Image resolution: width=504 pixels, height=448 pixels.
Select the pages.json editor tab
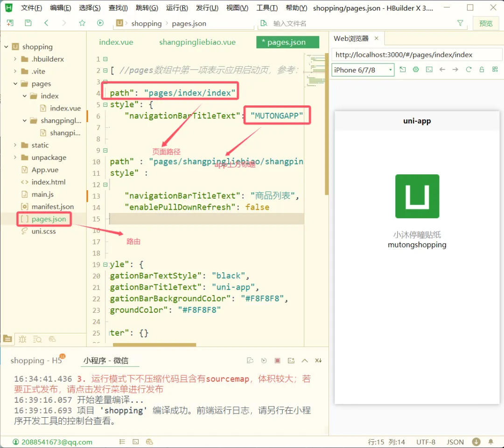click(287, 42)
